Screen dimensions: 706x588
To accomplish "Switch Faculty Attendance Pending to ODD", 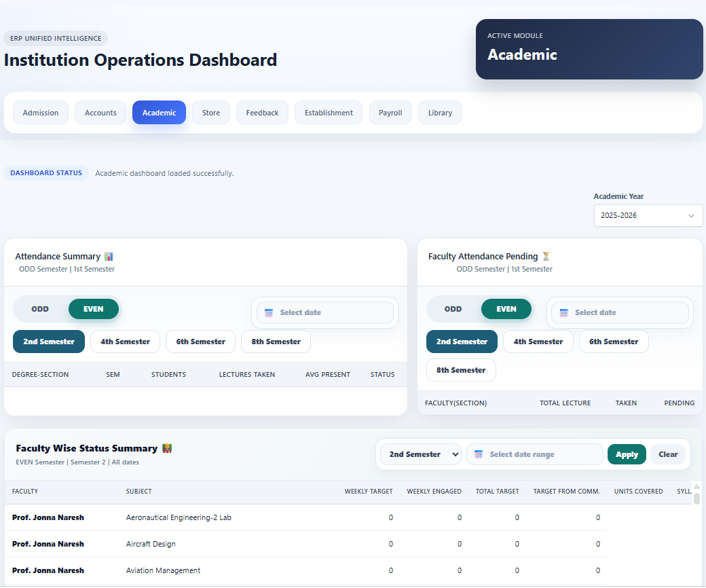I will tap(453, 309).
